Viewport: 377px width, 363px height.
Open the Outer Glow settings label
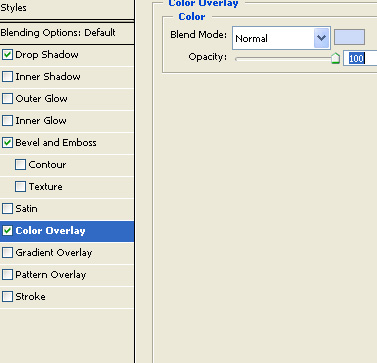point(41,98)
